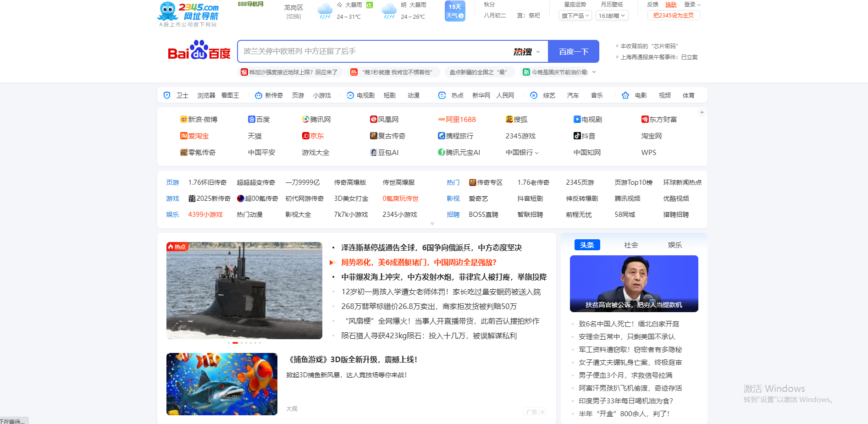Open the 163邮箱 dropdown
Viewport: 868px width, 424px height.
[612, 16]
